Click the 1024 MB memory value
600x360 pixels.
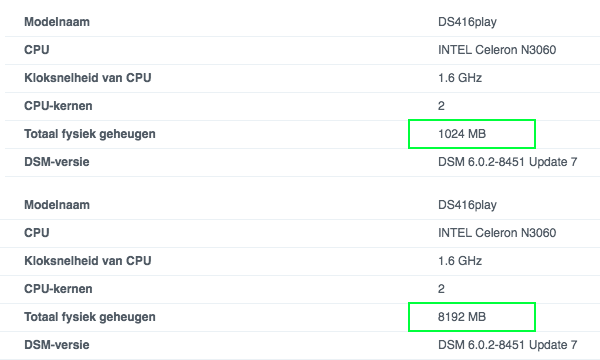[462, 134]
